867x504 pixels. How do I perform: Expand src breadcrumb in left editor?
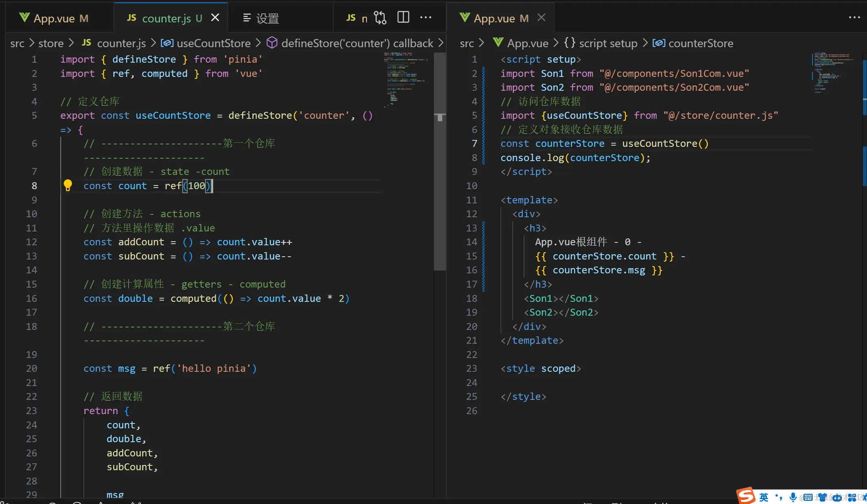click(x=17, y=43)
